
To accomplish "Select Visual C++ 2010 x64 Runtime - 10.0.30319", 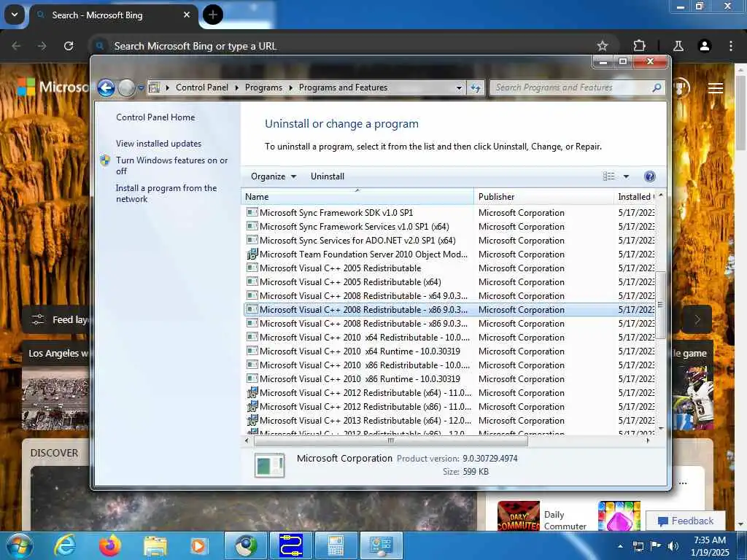I will (x=449, y=351).
